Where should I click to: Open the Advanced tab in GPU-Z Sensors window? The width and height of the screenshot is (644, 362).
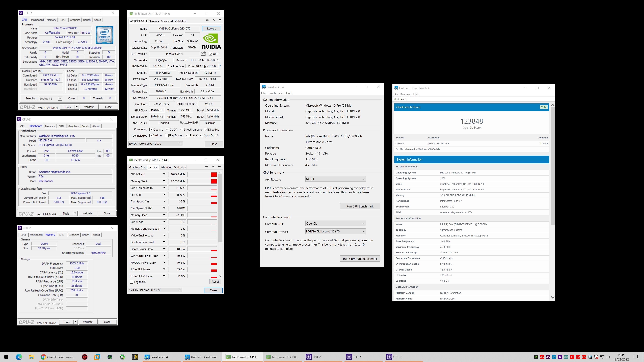(166, 167)
